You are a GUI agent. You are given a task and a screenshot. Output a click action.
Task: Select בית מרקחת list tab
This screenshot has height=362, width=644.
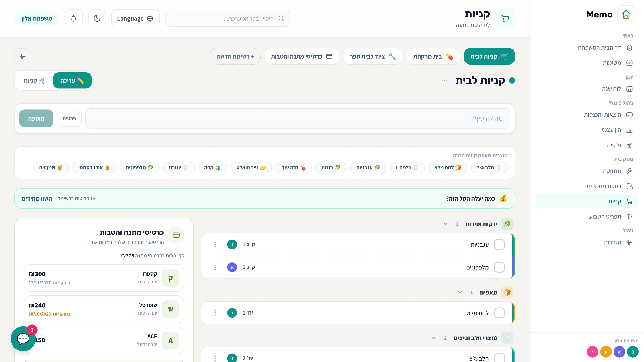pyautogui.click(x=433, y=56)
